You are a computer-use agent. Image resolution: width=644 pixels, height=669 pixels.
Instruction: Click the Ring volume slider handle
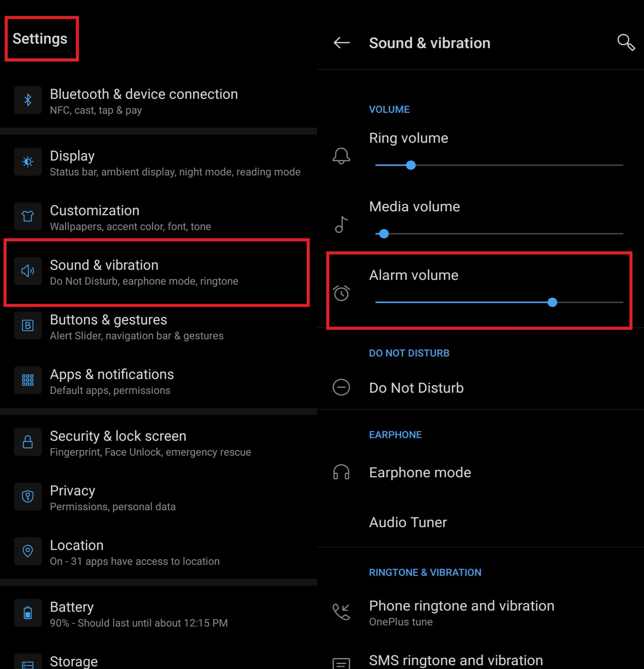(411, 165)
